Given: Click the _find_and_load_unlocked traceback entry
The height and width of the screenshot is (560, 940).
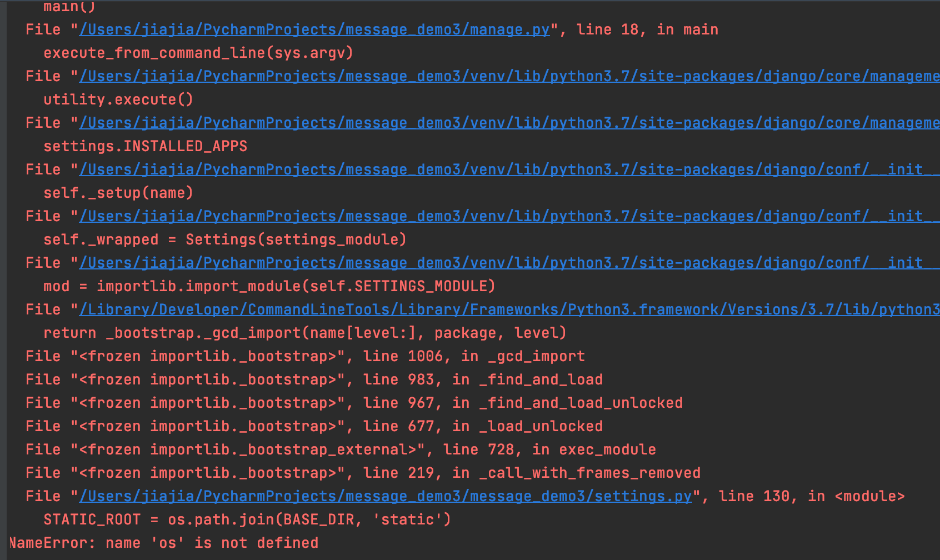Looking at the screenshot, I should pos(353,402).
